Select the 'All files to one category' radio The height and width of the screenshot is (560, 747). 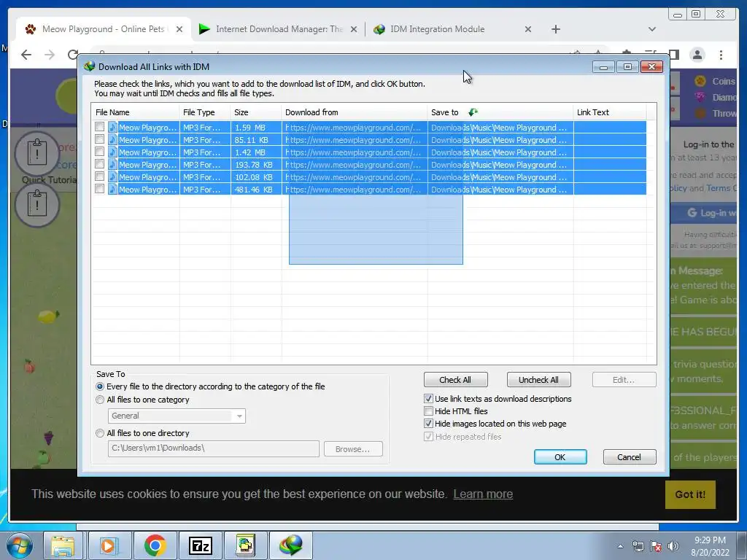(99, 400)
